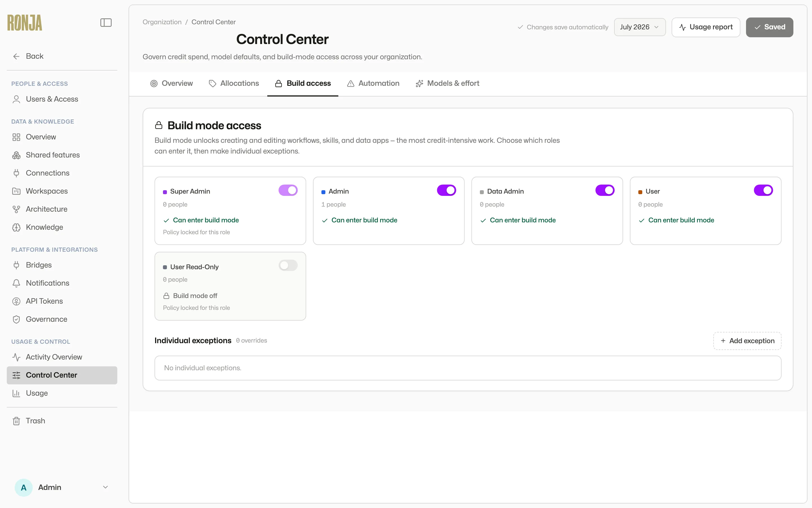Switch off build mode for User role
This screenshot has height=508, width=812.
pyautogui.click(x=763, y=190)
